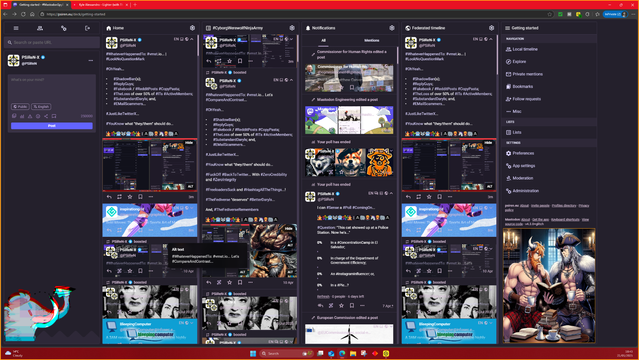Open the App settings cogs icon in compose header

click(x=64, y=28)
